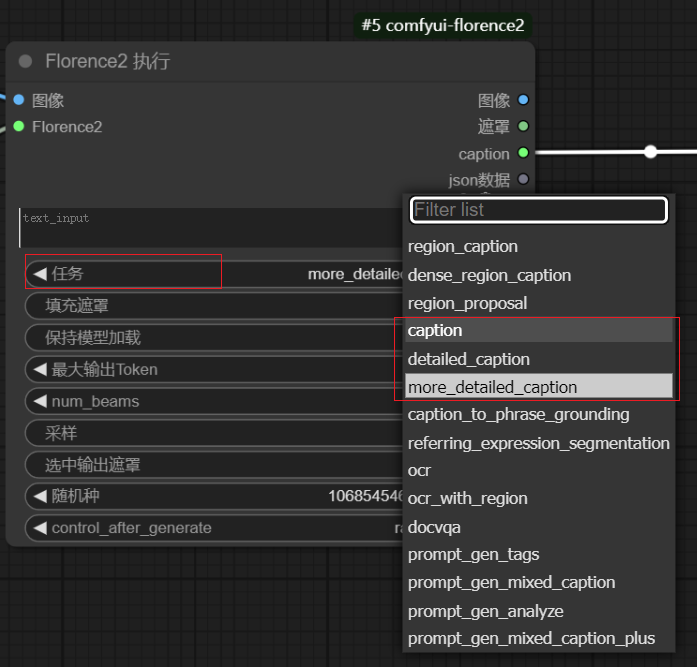The width and height of the screenshot is (697, 667).
Task: Decrease 最大输出Token with the left arrow
Action: [40, 369]
